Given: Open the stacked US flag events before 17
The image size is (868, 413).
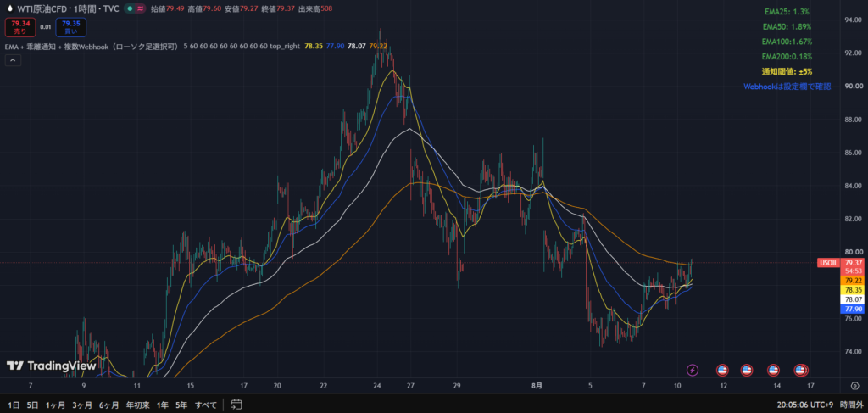Looking at the screenshot, I should [x=800, y=370].
